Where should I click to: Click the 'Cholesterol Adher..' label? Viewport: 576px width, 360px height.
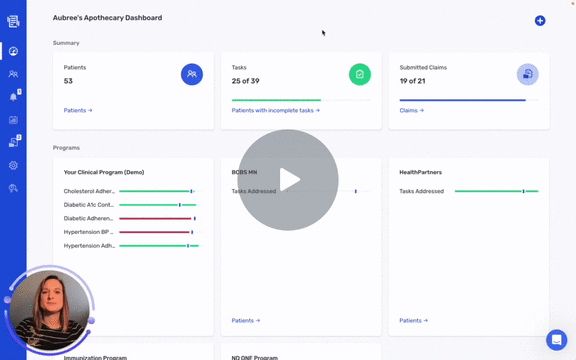tap(89, 191)
